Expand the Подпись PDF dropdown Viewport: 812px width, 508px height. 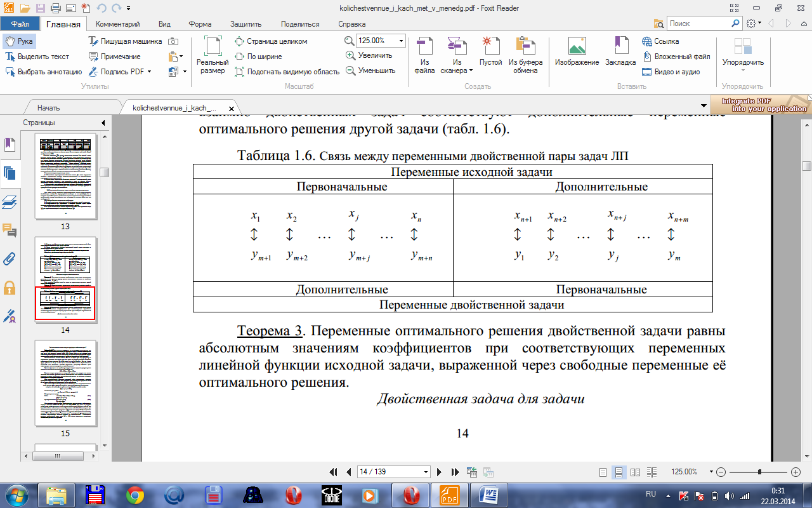coord(150,71)
